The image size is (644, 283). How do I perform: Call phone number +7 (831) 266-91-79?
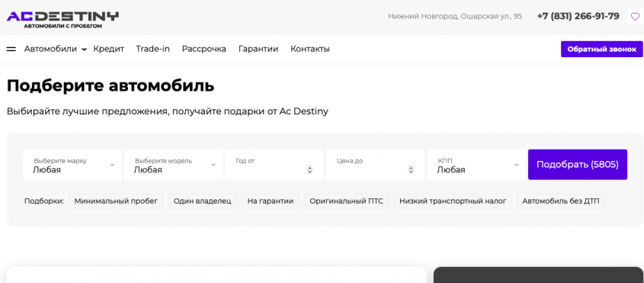(578, 17)
